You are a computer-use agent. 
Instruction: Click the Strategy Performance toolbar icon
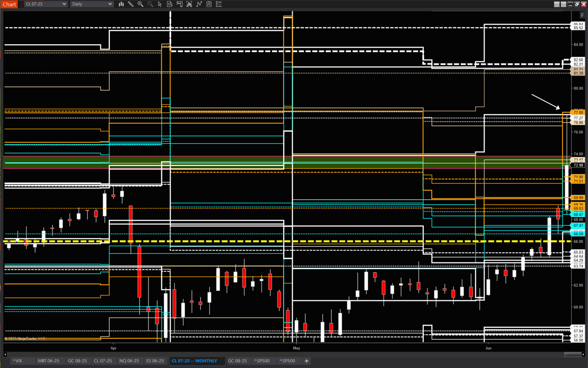pyautogui.click(x=189, y=4)
